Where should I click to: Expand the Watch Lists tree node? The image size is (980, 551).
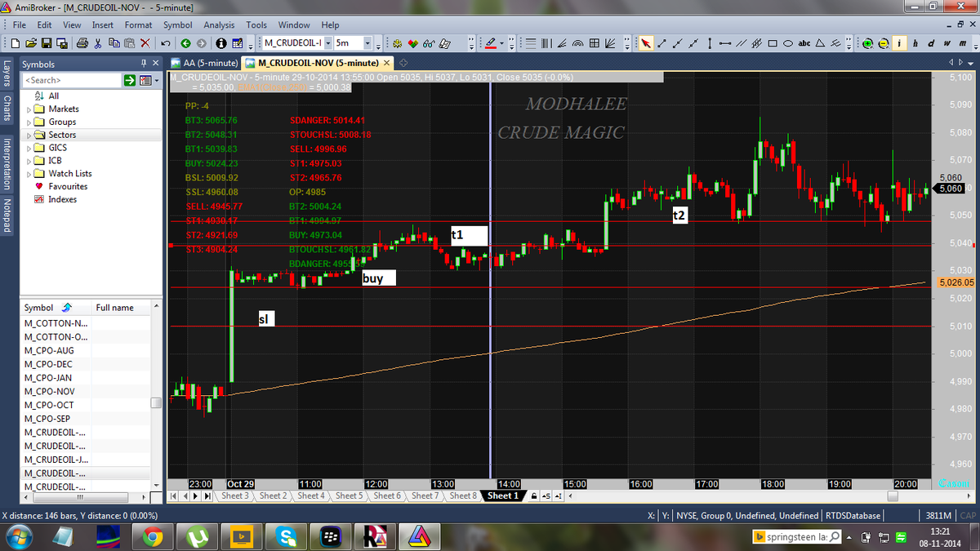tap(29, 173)
